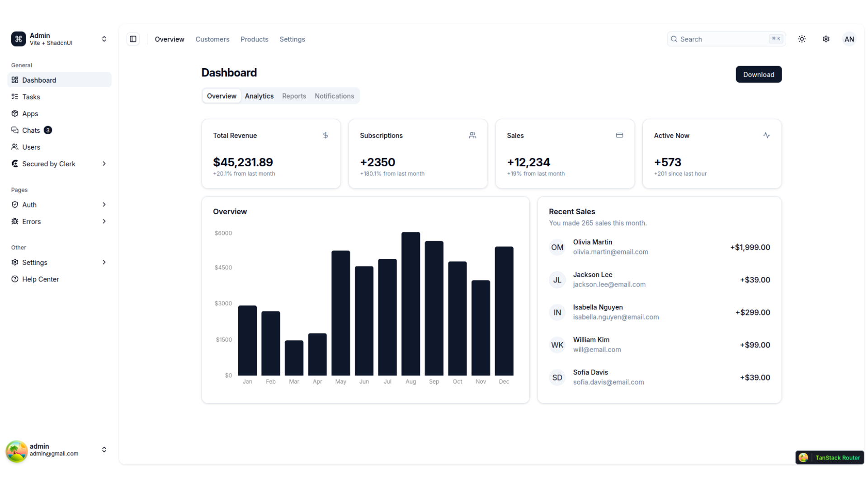Click the Admin logo icon in sidebar header
This screenshot has width=868, height=488.
point(19,39)
